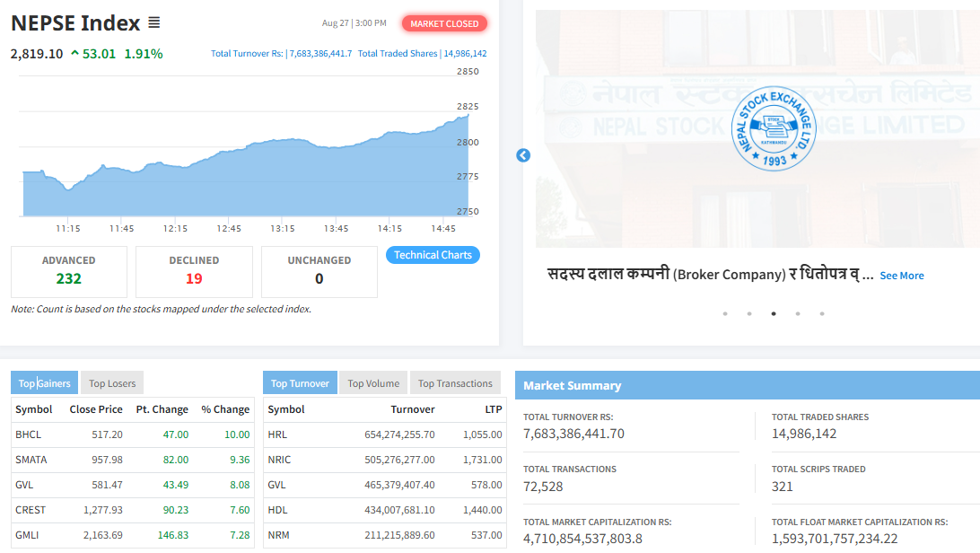Select the active middle carousel dot
Viewport: 980px width, 553px height.
(x=774, y=314)
